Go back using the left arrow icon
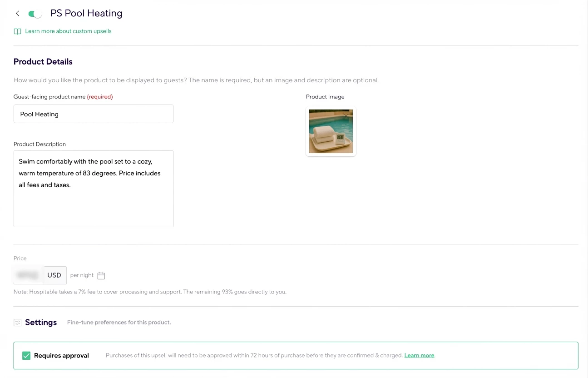 click(x=17, y=14)
